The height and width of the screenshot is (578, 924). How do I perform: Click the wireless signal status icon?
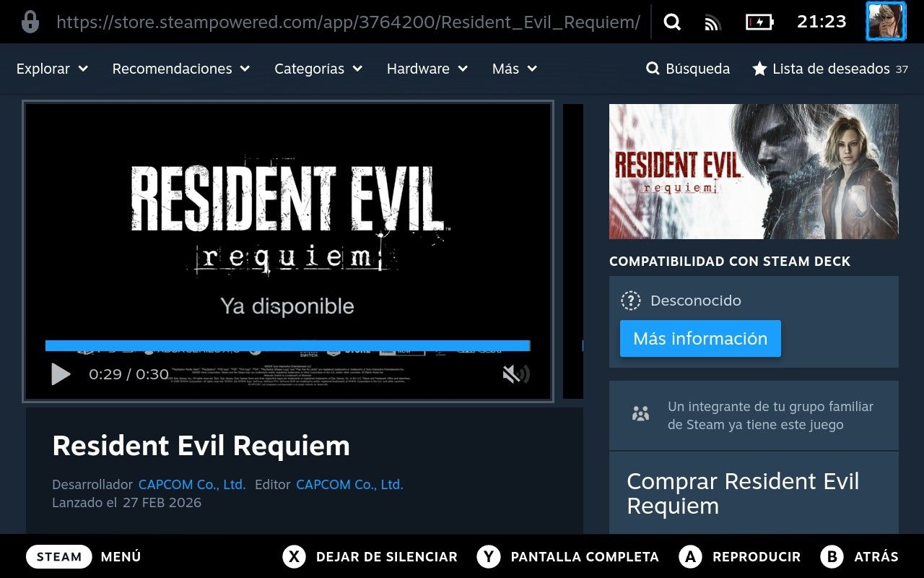tap(712, 22)
